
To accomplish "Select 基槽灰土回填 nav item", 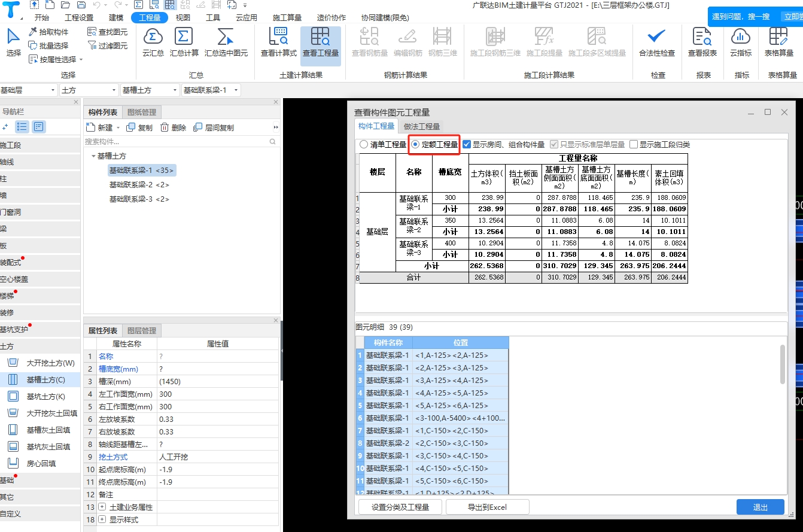I will click(x=41, y=430).
